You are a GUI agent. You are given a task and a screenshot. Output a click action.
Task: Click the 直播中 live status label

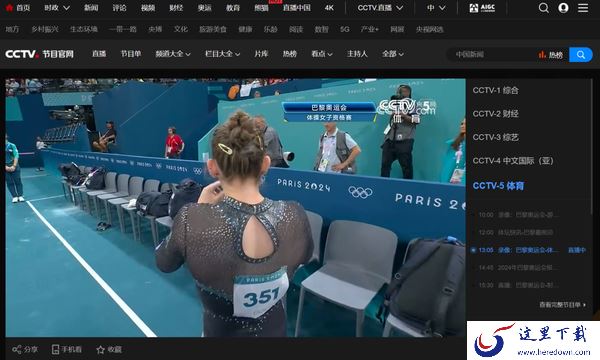(577, 250)
